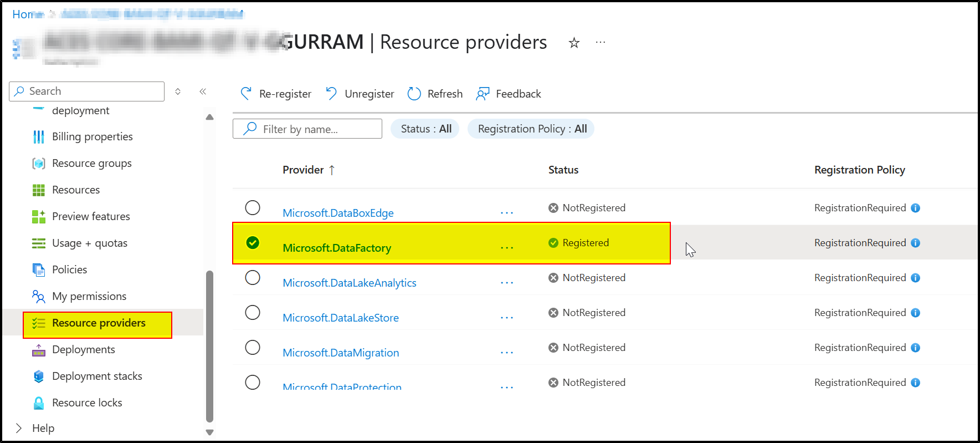Click the Filter by name field
This screenshot has width=980, height=443.
pos(307,129)
